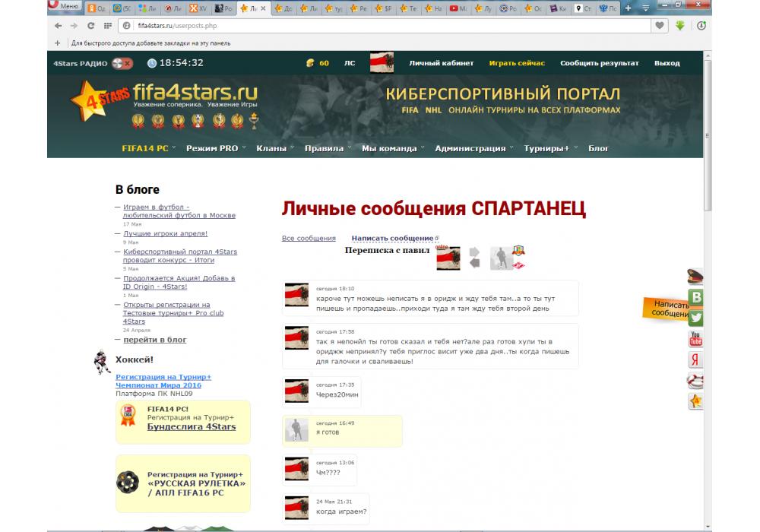This screenshot has height=532, width=760.
Task: Open the Opera Меню button
Action: (65, 6)
